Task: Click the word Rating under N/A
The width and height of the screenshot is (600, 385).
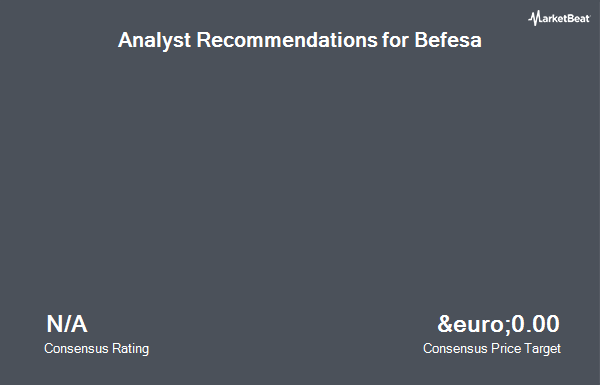Action: tap(130, 349)
